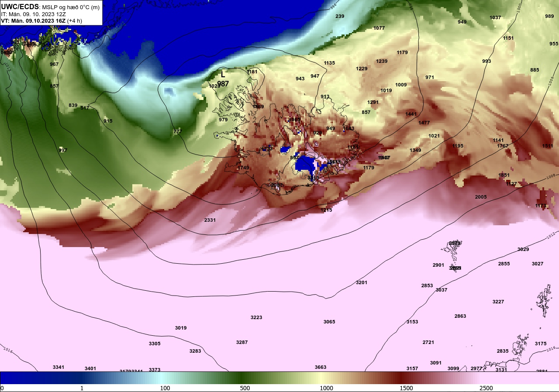Screen dimensions: 559x392
Task: Click the '3065' height value
Action: pyautogui.click(x=329, y=322)
